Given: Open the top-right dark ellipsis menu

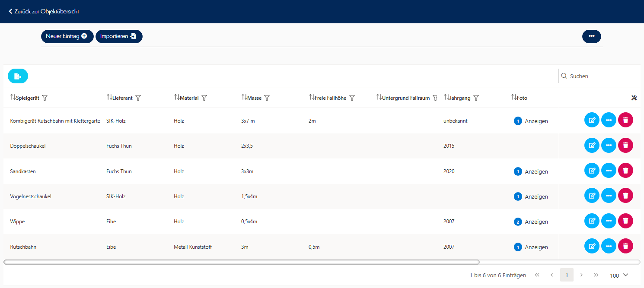Looking at the screenshot, I should (x=591, y=37).
